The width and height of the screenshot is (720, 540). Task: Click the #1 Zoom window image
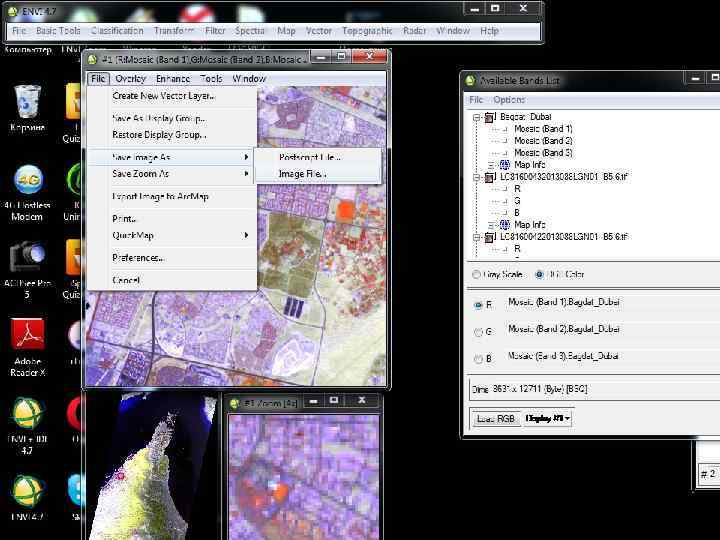[x=304, y=478]
